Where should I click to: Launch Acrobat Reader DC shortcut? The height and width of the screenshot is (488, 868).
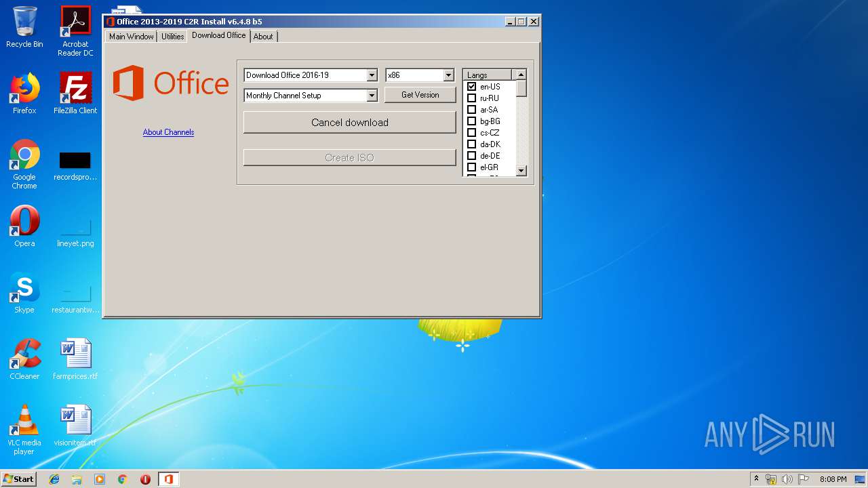coord(75,31)
